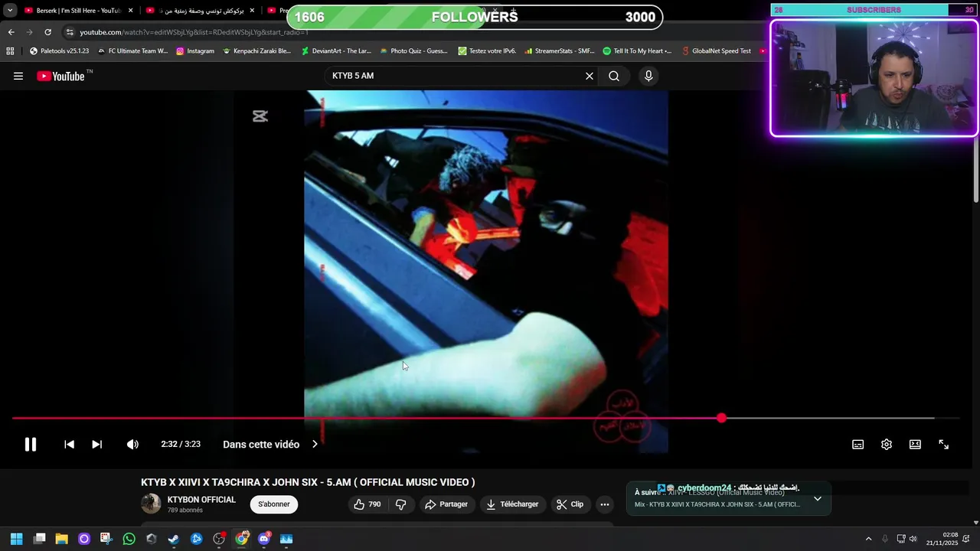
Task: Switch to Chrome in the taskbar
Action: [242, 539]
